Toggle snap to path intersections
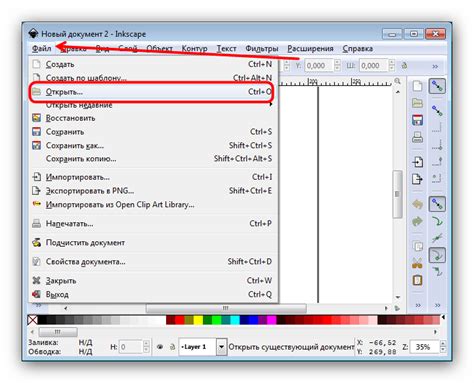The image size is (474, 383). pyautogui.click(x=437, y=238)
